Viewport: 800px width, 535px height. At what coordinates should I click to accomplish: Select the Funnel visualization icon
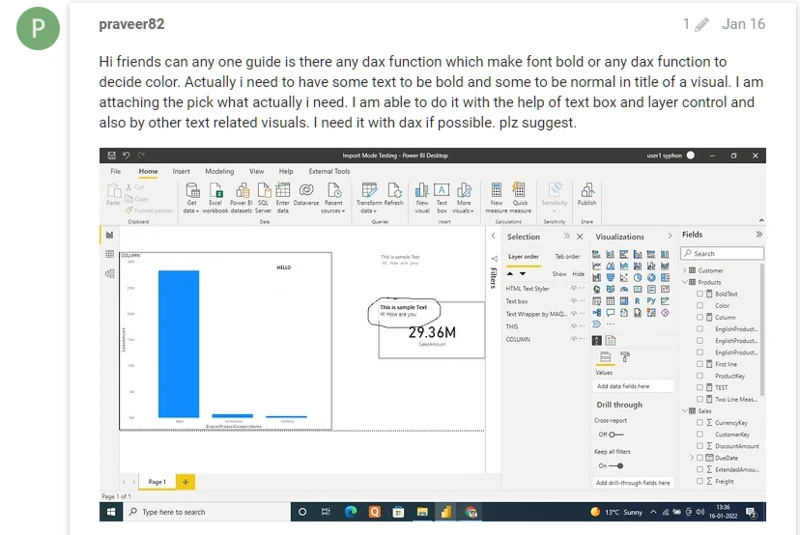tap(610, 277)
